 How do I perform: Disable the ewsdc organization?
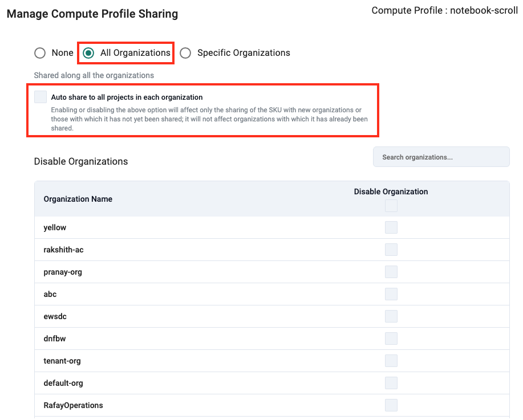pos(391,316)
